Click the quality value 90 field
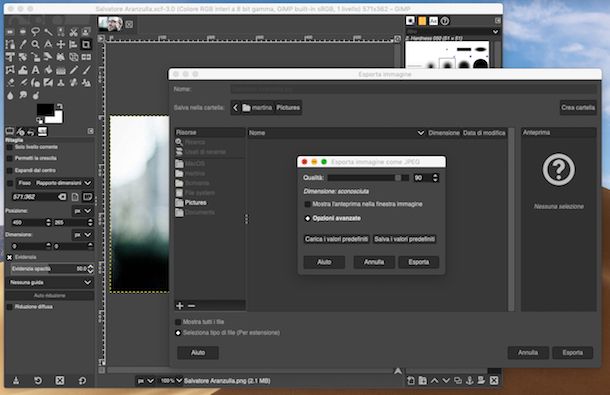The width and height of the screenshot is (610, 395). click(422, 178)
